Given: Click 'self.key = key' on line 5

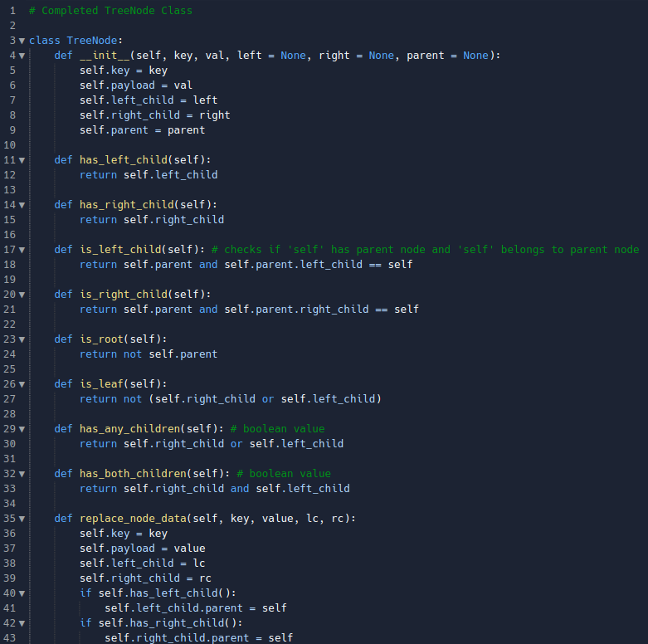Looking at the screenshot, I should [124, 71].
